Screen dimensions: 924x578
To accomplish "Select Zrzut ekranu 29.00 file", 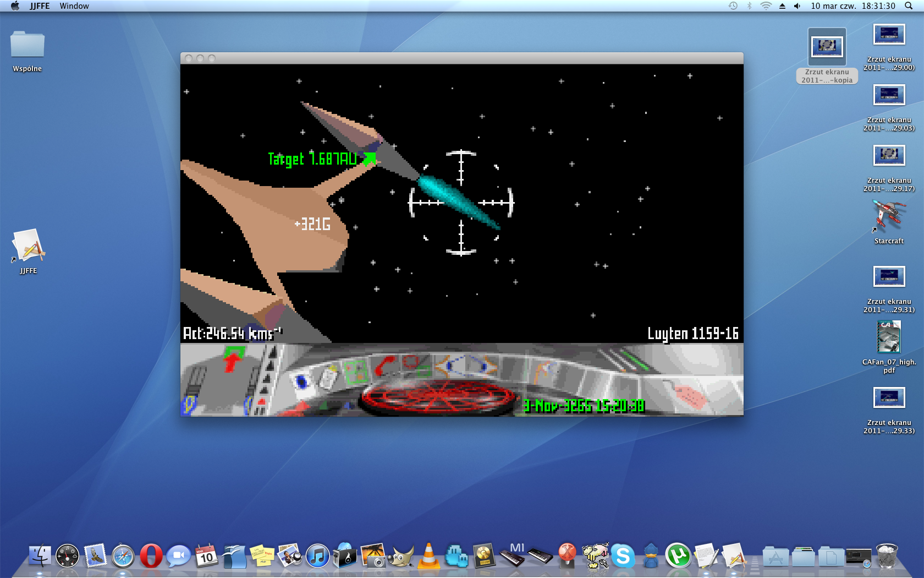I will point(889,47).
